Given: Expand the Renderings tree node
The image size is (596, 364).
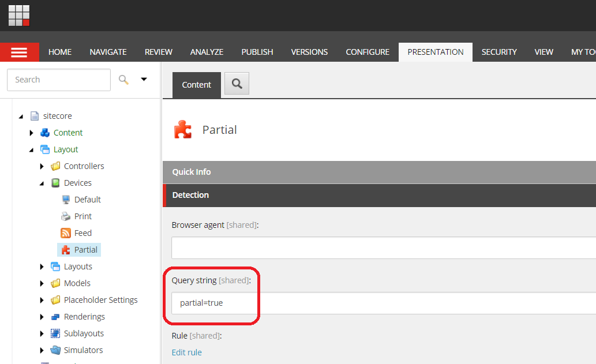Looking at the screenshot, I should tap(42, 317).
